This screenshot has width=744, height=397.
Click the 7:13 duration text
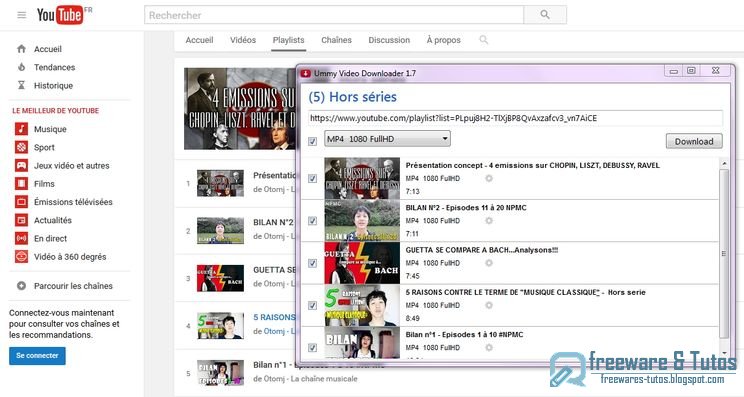point(412,192)
